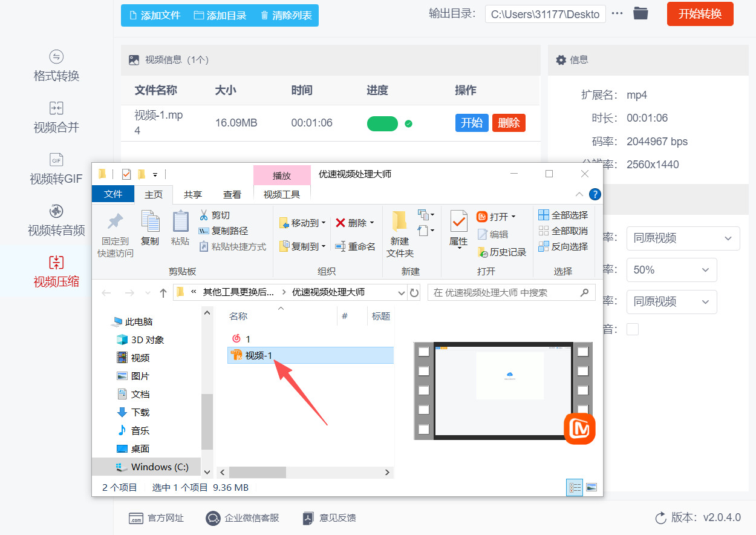Switch to the 视频工具 ribbon tab
This screenshot has width=756, height=535.
pyautogui.click(x=282, y=194)
